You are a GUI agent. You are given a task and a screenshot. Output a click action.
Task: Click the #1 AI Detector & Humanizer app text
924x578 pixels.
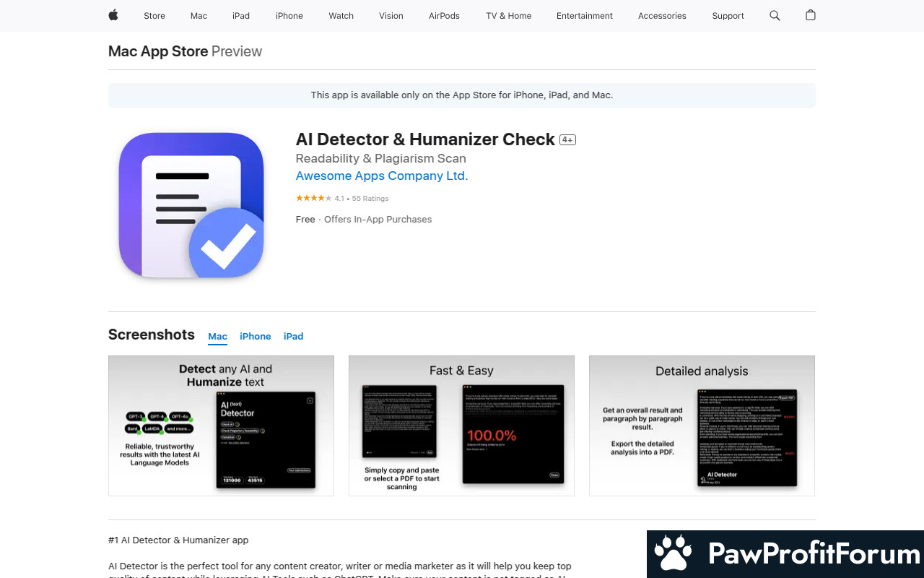coord(178,540)
